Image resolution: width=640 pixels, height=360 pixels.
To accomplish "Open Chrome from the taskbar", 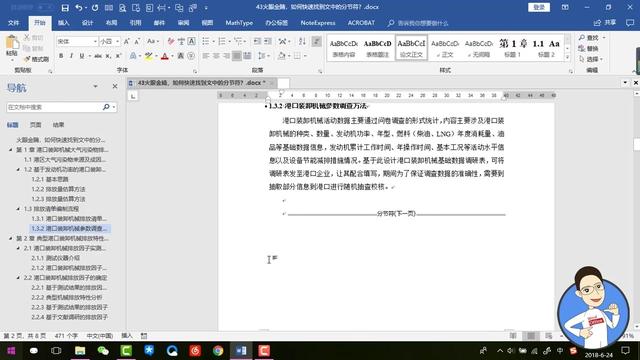I will 218,351.
